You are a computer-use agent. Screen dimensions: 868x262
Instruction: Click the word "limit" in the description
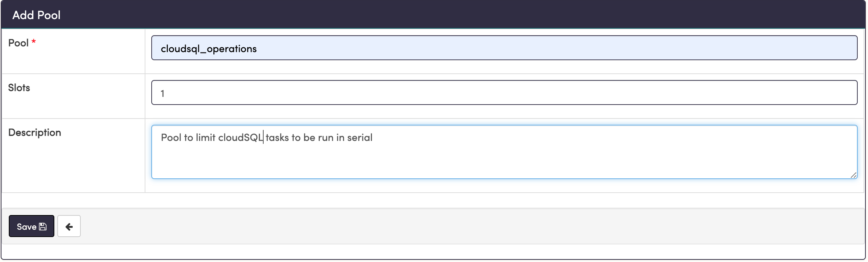pyautogui.click(x=205, y=138)
